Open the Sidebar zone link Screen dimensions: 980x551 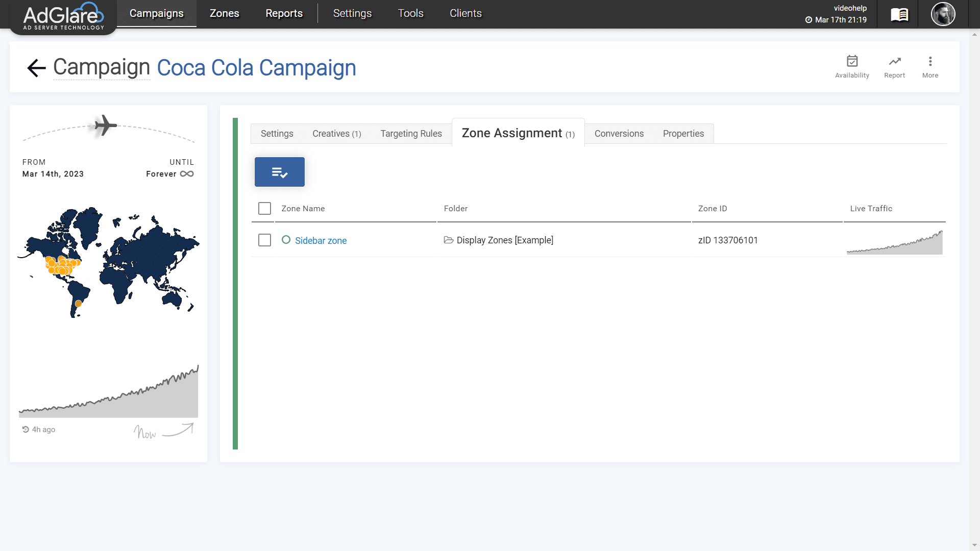pyautogui.click(x=321, y=241)
